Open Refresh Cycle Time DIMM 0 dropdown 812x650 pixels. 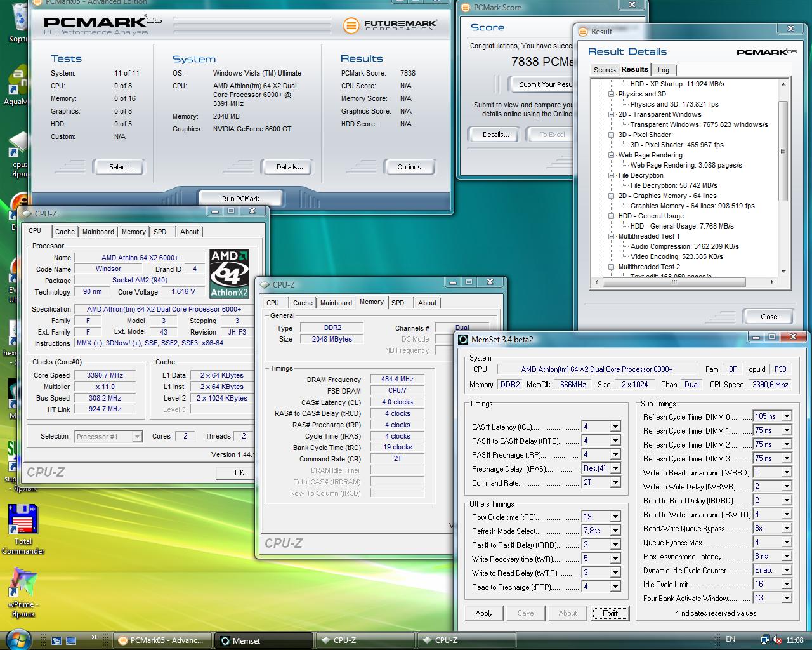tap(787, 416)
